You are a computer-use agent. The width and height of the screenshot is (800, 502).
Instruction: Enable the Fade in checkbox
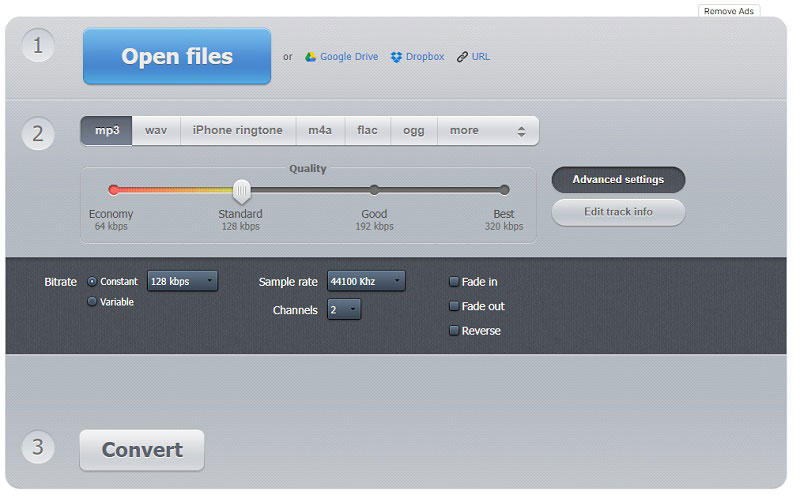(x=454, y=282)
